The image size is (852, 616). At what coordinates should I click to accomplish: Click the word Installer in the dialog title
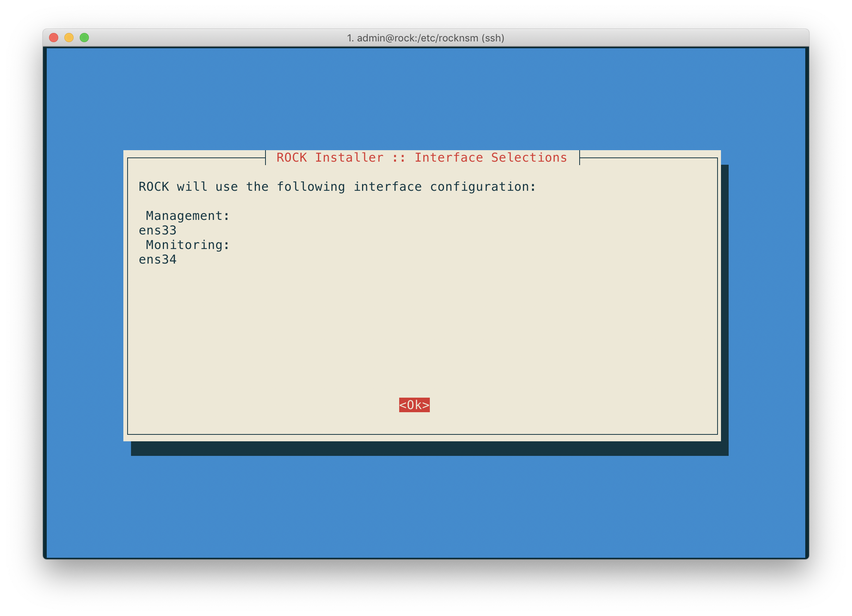pyautogui.click(x=349, y=157)
